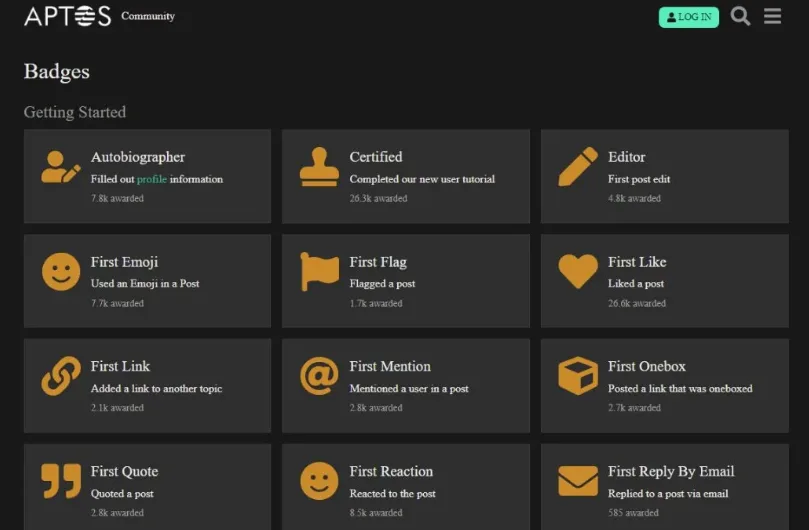The width and height of the screenshot is (809, 530).
Task: Click the LOG IN button
Action: click(x=689, y=17)
